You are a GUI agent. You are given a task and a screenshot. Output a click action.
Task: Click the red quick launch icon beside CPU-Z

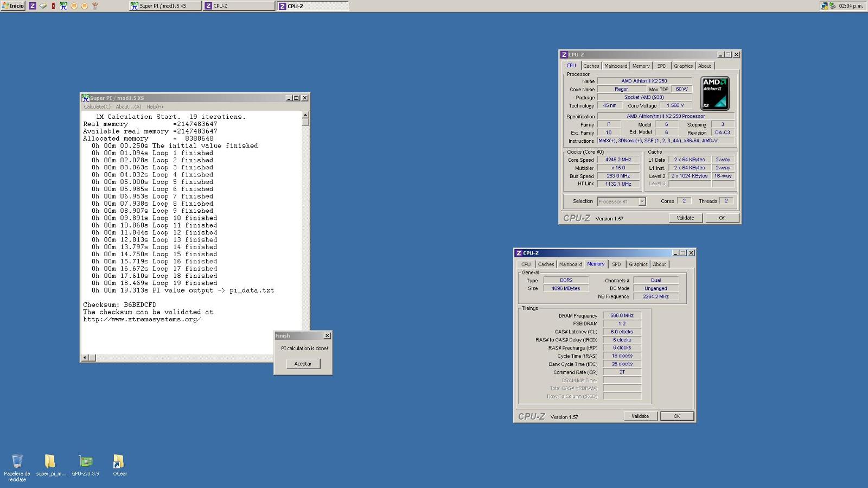(53, 6)
